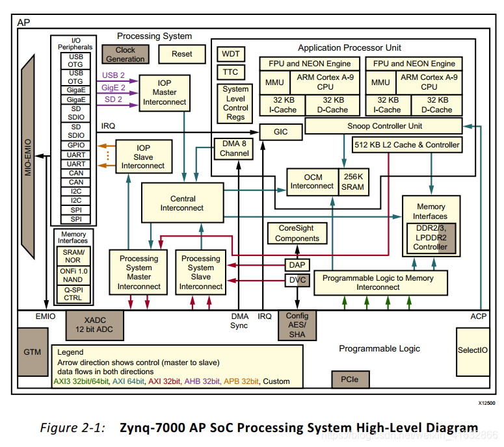The image size is (504, 447).
Task: Select the SRAM/NOR block
Action: pos(73,256)
